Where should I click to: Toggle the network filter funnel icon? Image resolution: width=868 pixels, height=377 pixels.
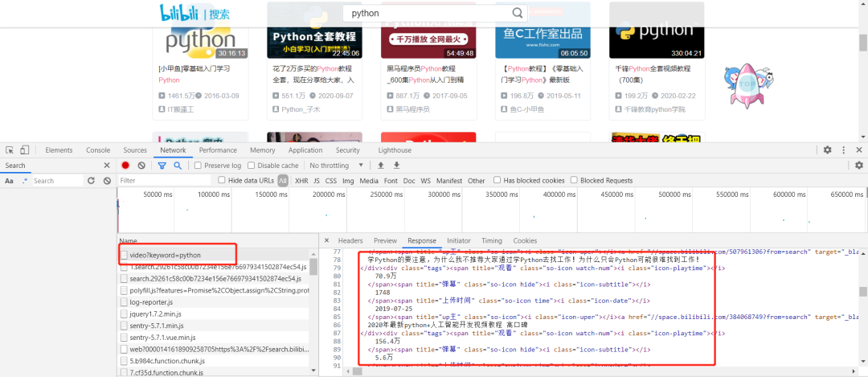tap(162, 166)
